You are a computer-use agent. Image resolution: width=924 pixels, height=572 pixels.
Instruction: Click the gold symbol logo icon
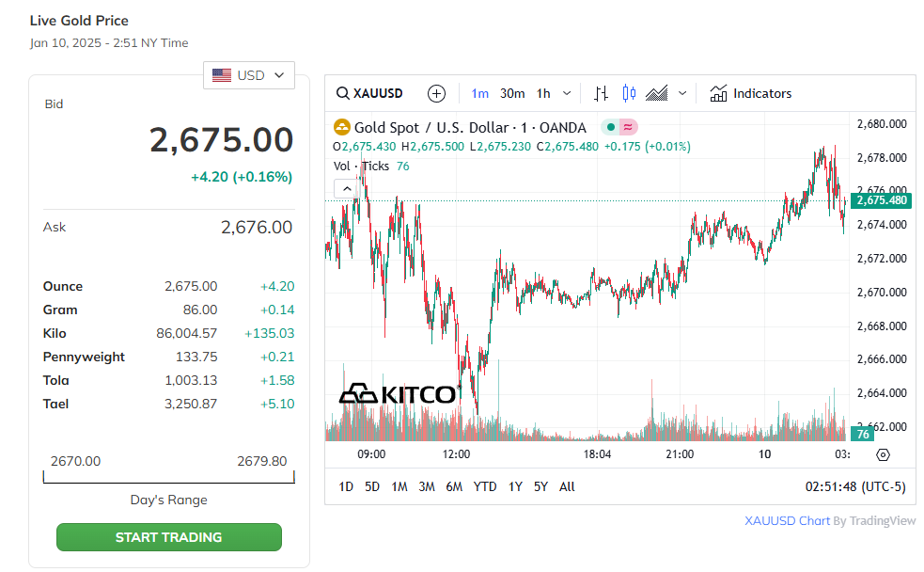click(342, 127)
